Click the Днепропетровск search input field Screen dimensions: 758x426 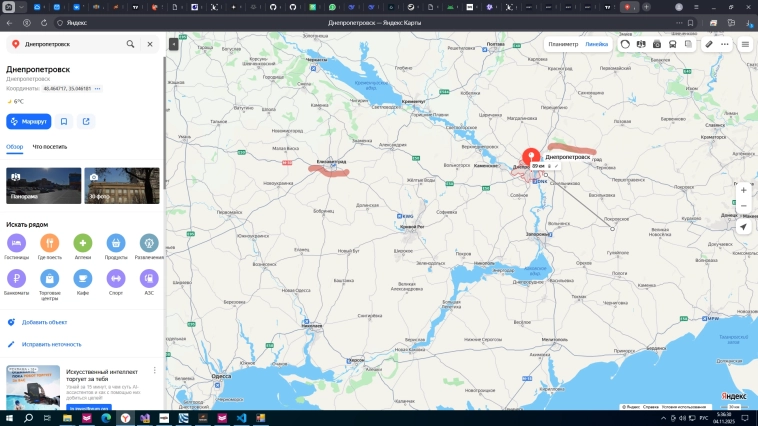(x=73, y=44)
